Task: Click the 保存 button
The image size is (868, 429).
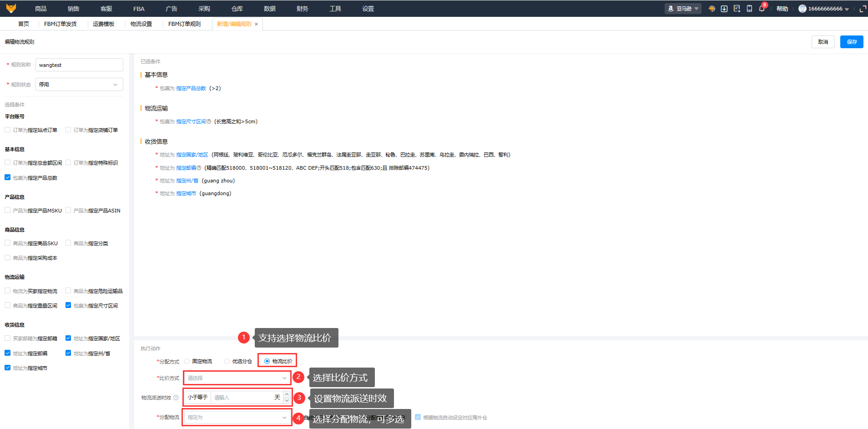Action: coord(852,42)
